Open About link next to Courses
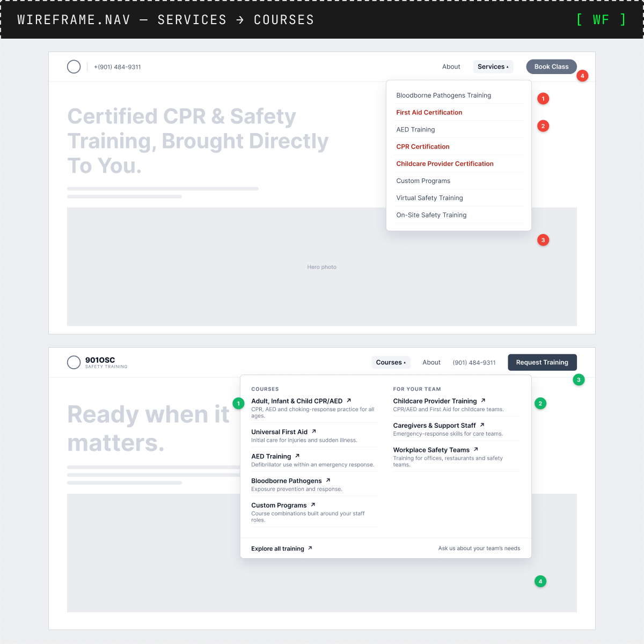The width and height of the screenshot is (644, 644). pyautogui.click(x=431, y=362)
